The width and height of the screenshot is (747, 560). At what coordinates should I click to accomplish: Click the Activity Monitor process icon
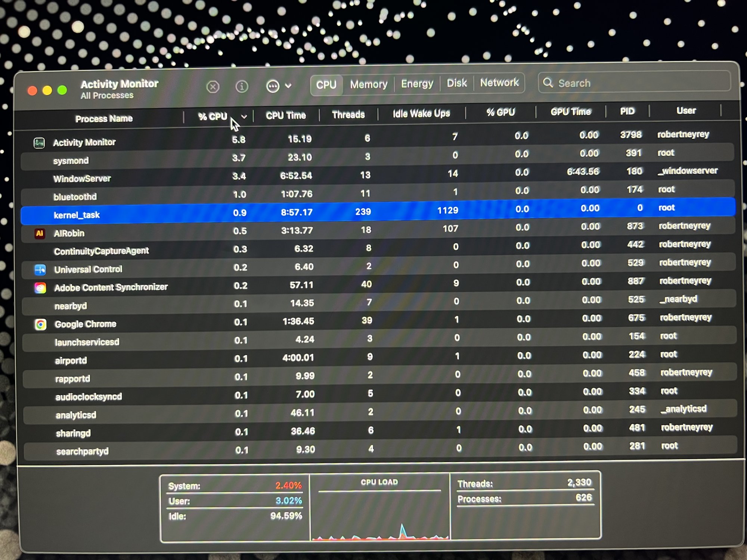click(x=39, y=143)
